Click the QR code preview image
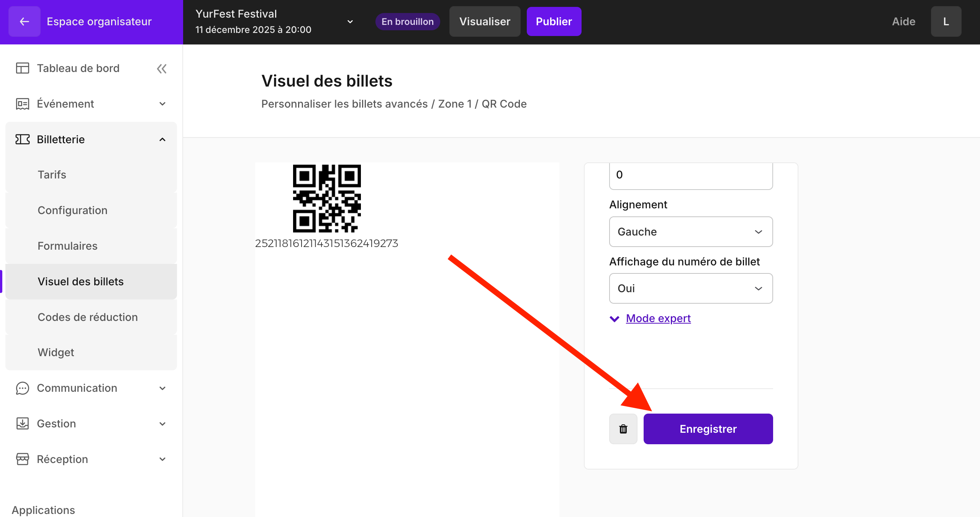The image size is (980, 517). [x=327, y=198]
